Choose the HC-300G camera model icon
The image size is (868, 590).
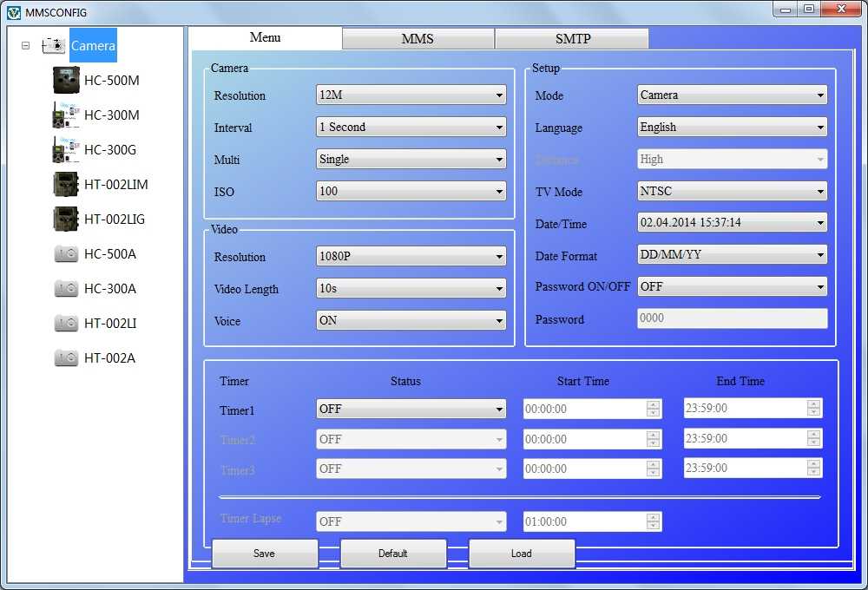(x=66, y=150)
